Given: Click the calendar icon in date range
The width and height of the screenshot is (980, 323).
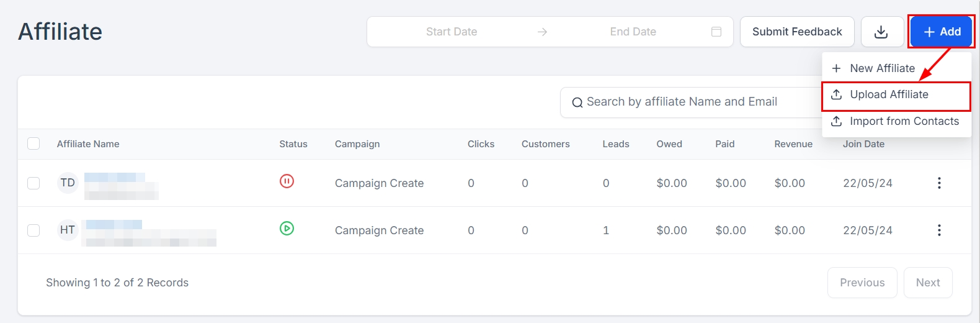Looking at the screenshot, I should (716, 32).
